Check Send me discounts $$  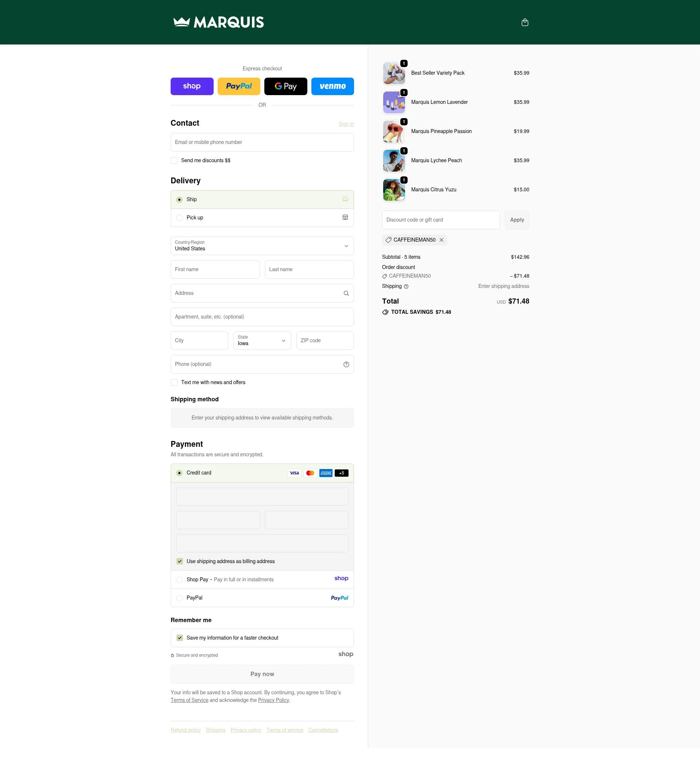tap(174, 160)
